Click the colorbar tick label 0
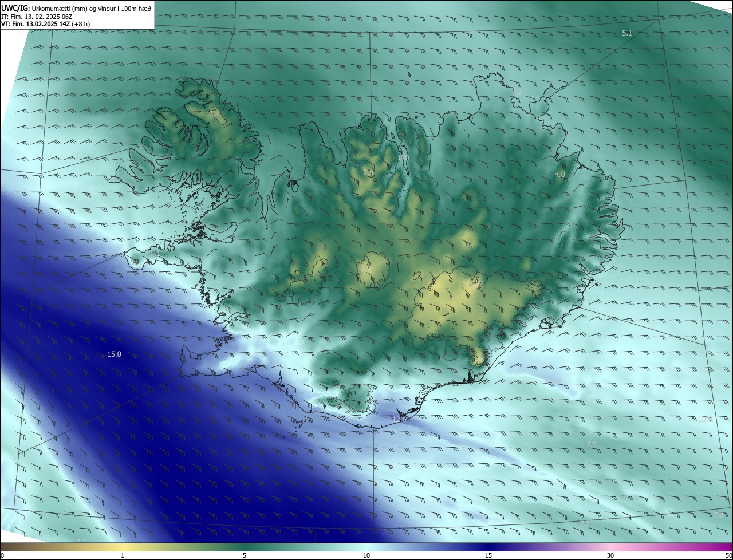 click(x=2, y=555)
